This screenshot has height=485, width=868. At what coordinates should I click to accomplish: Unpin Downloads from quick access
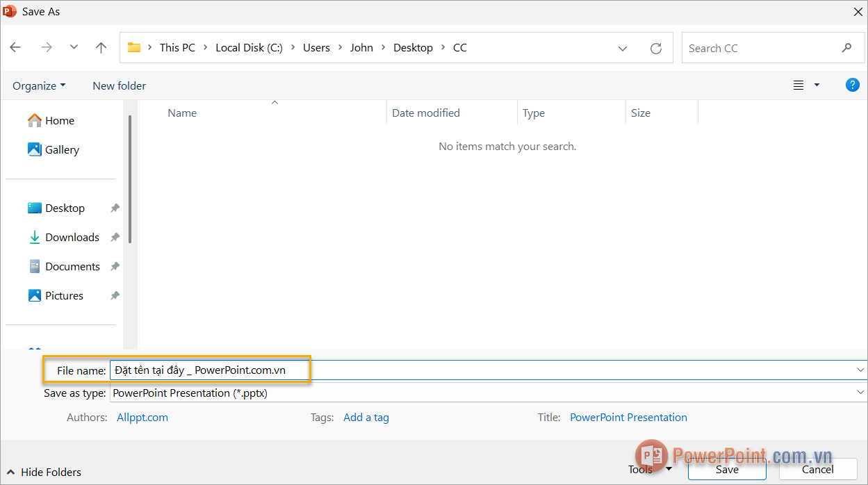click(x=115, y=237)
